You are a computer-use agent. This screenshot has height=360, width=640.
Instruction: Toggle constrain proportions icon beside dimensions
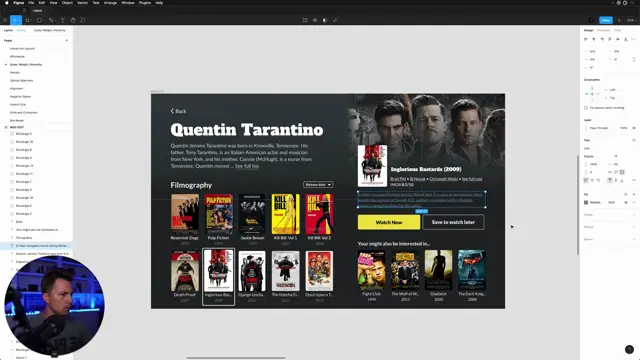[x=634, y=60]
